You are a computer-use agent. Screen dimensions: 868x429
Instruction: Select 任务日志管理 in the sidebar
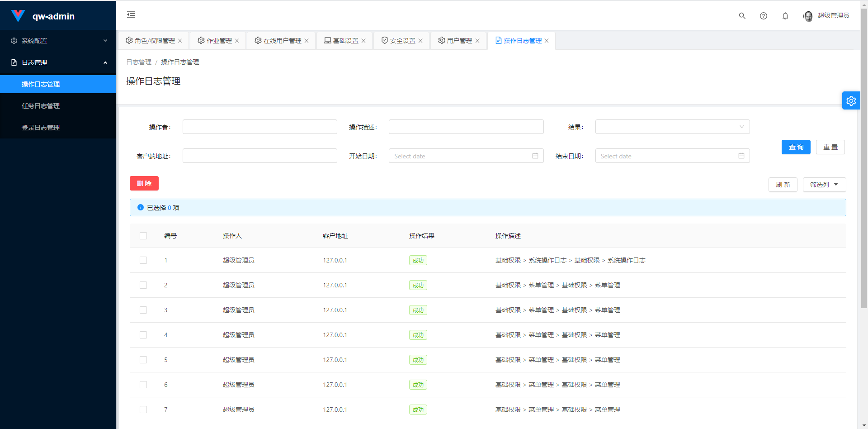[58, 106]
